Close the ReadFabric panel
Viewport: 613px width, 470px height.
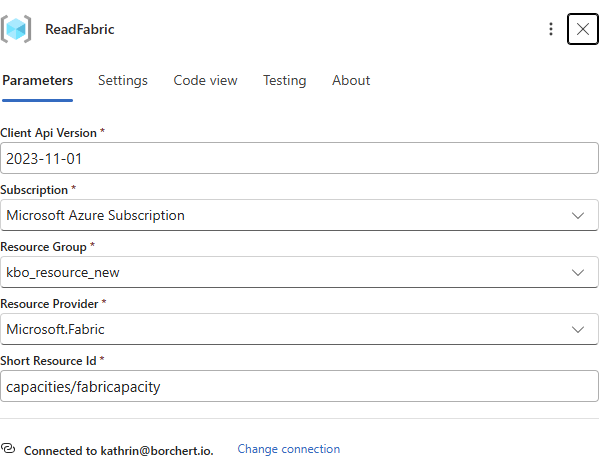tap(583, 29)
